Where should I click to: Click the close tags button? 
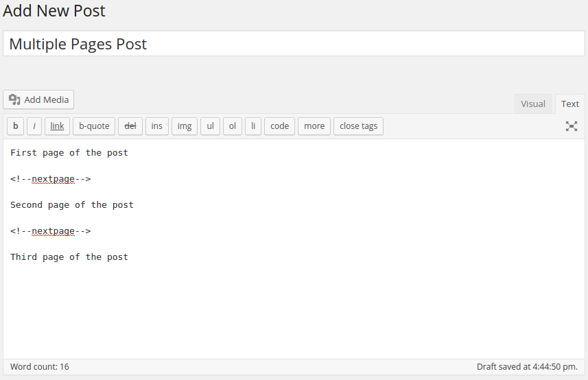tap(358, 126)
